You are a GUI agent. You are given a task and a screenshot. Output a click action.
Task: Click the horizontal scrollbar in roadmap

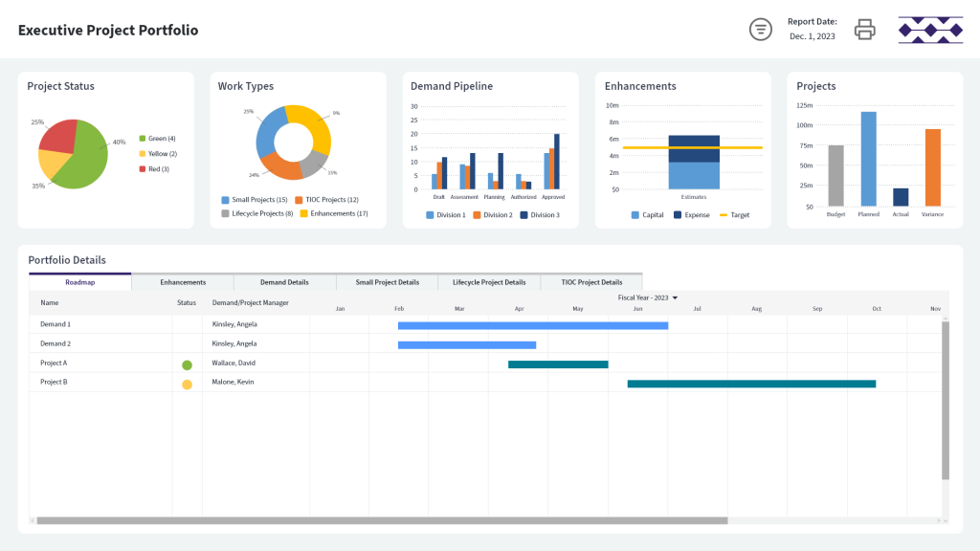381,520
